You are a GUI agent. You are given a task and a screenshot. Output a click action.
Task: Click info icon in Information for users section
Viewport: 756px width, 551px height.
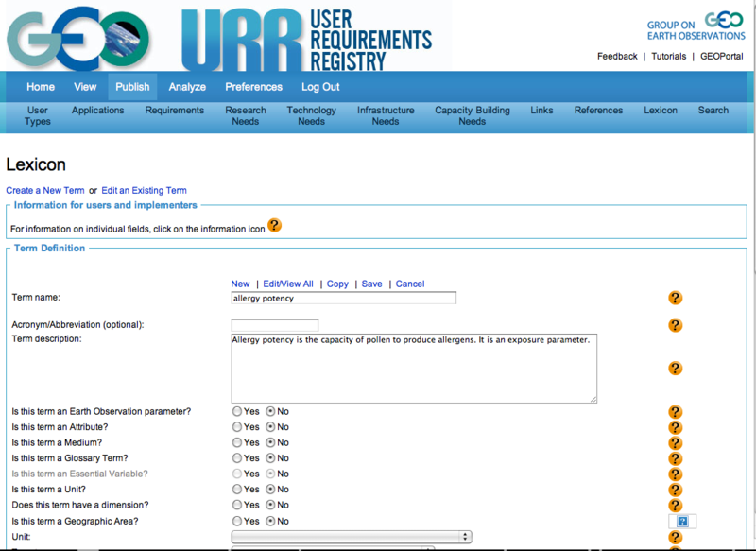pos(275,225)
